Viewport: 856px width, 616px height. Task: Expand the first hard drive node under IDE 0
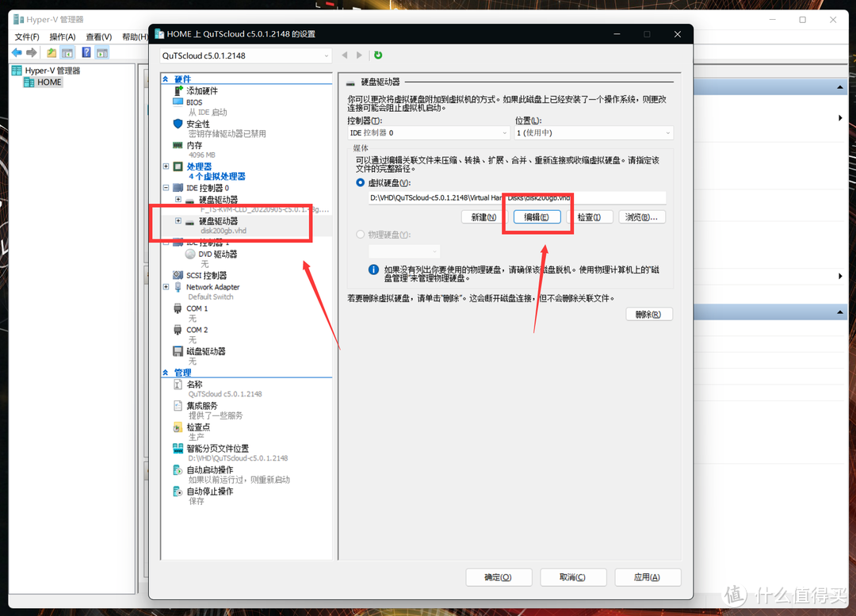pyautogui.click(x=178, y=199)
